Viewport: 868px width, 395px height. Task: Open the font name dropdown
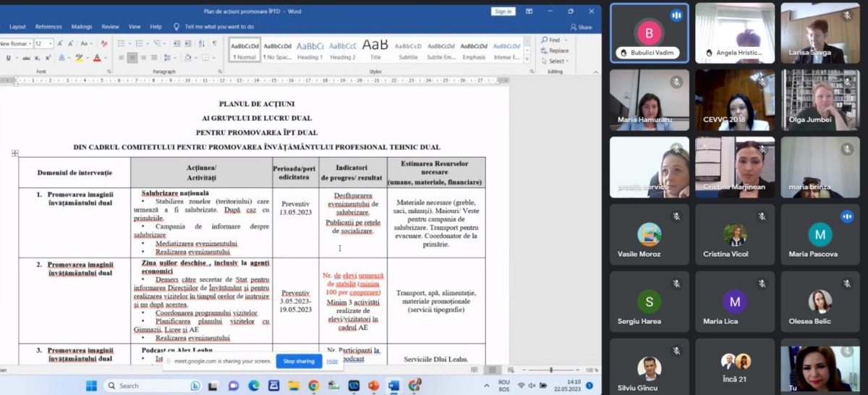click(30, 43)
